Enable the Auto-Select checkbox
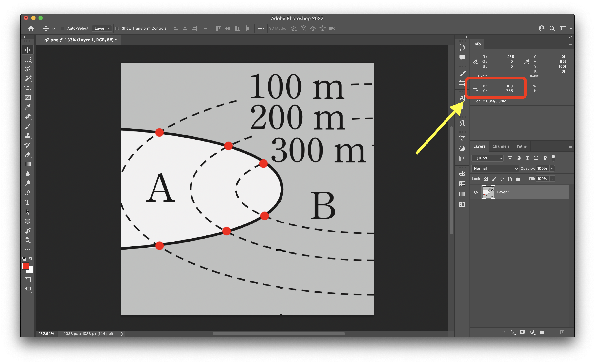Screen dimensions: 595x364 [62, 29]
